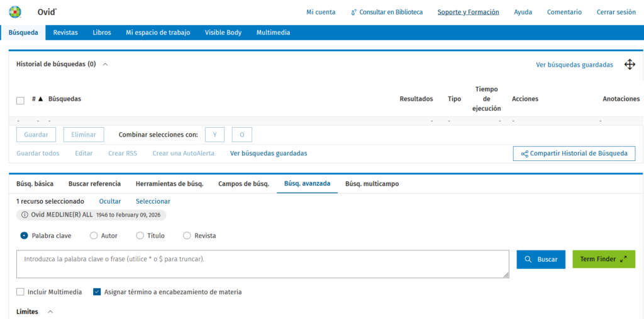Click the magnifying glass Buscar button
The width and height of the screenshot is (644, 319).
coord(540,259)
